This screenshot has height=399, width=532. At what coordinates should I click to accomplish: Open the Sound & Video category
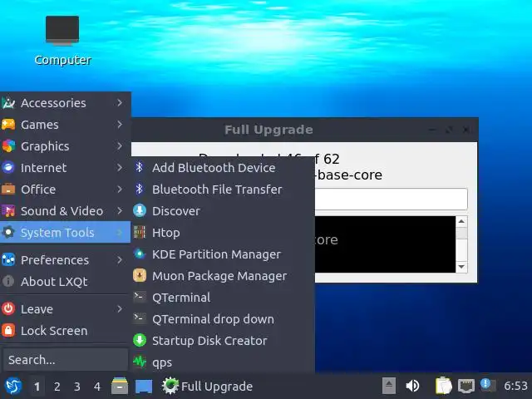click(65, 211)
